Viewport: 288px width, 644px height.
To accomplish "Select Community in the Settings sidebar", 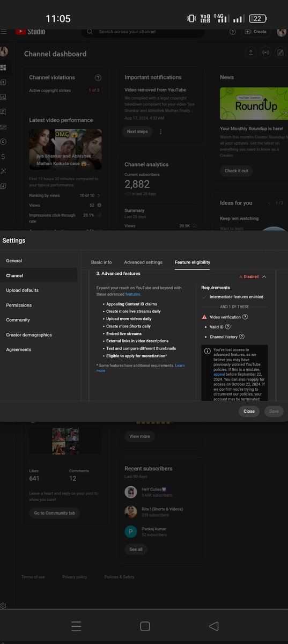I will coord(39,320).
